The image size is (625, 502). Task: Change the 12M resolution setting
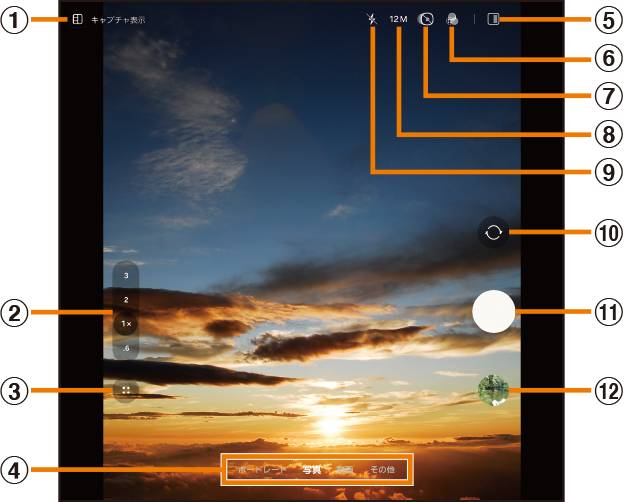tap(399, 19)
